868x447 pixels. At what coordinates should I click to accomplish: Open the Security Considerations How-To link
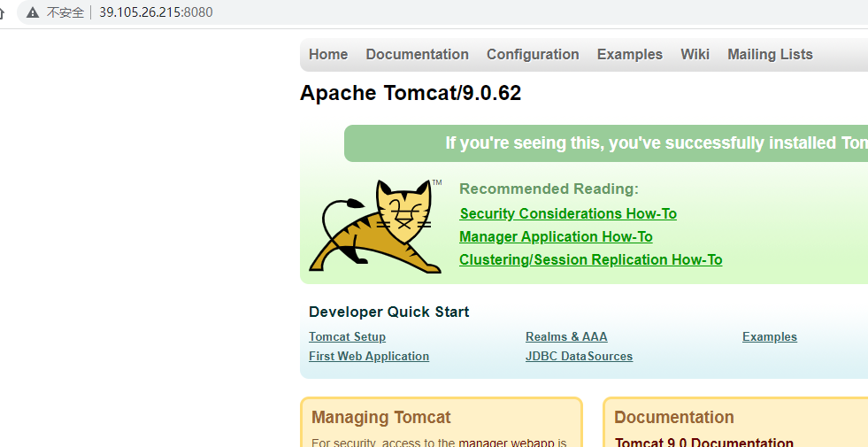(568, 213)
